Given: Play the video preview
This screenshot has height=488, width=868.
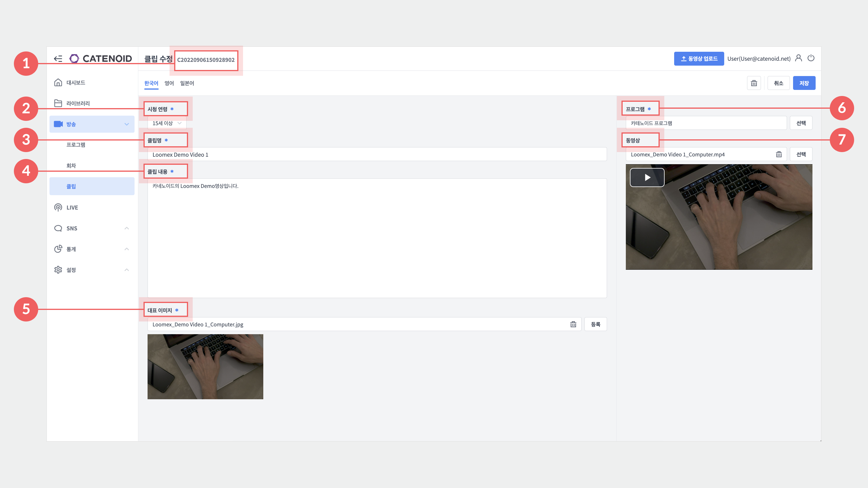Looking at the screenshot, I should [x=647, y=178].
